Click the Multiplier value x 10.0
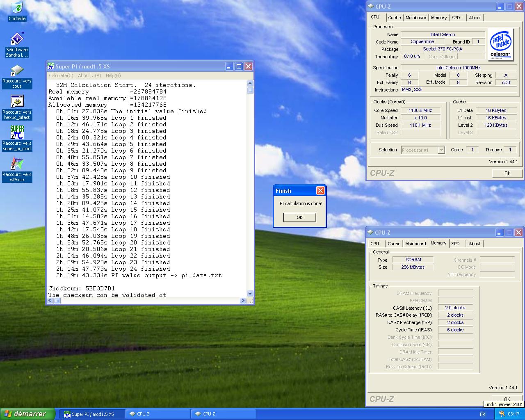Image resolution: width=525 pixels, height=420 pixels. (420, 118)
